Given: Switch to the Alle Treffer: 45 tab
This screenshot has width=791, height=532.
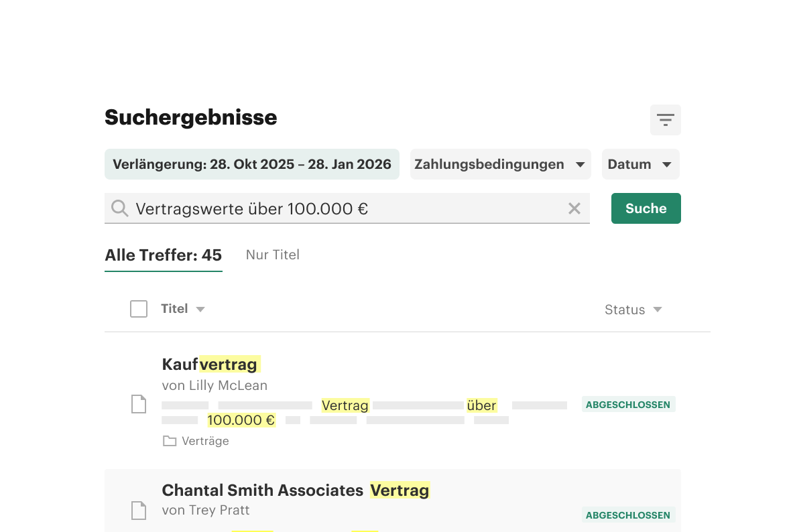Looking at the screenshot, I should (x=164, y=255).
